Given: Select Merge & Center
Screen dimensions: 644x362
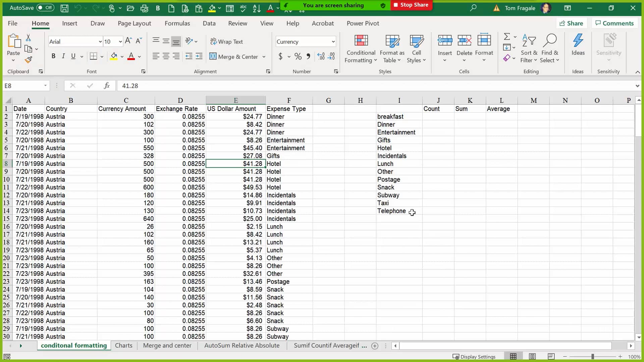Looking at the screenshot, I should pyautogui.click(x=235, y=56).
